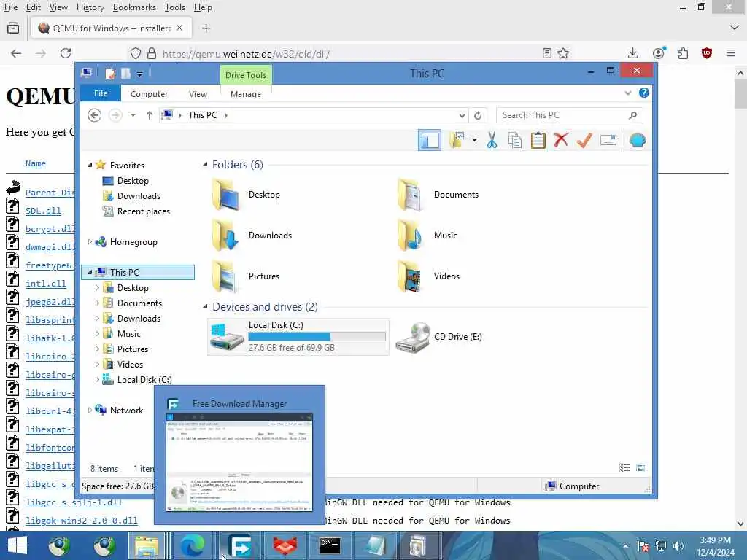Click the new folder icon in toolbar
The width and height of the screenshot is (747, 560).
pyautogui.click(x=457, y=140)
